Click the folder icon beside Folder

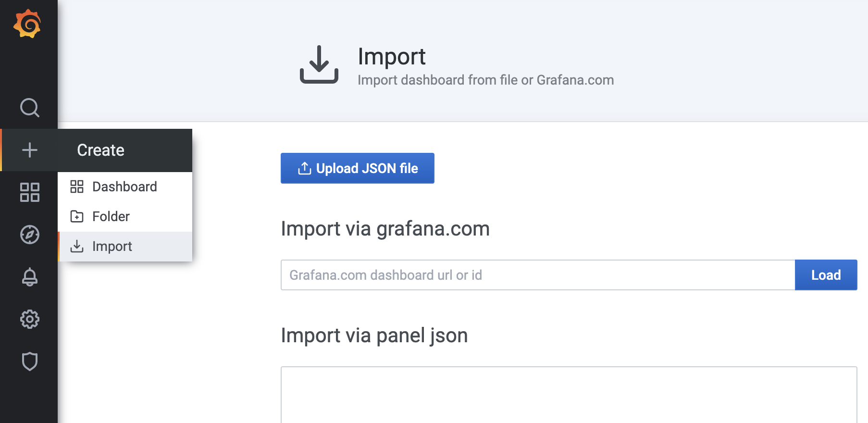click(77, 216)
